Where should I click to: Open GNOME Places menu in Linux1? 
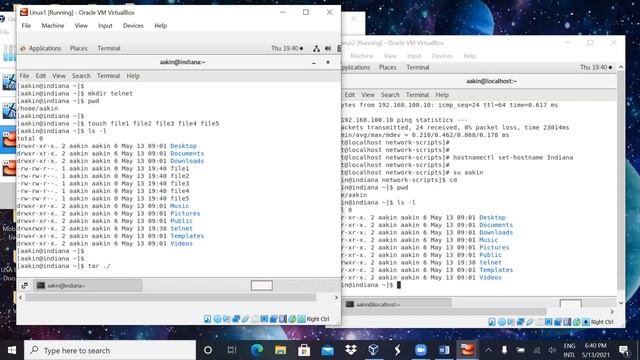click(78, 48)
